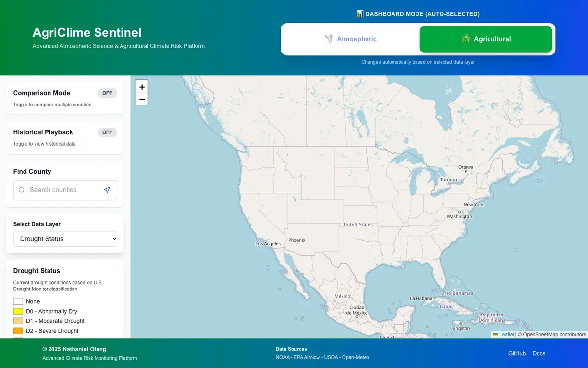Zoom out on the map
This screenshot has width=588, height=368.
tap(142, 99)
